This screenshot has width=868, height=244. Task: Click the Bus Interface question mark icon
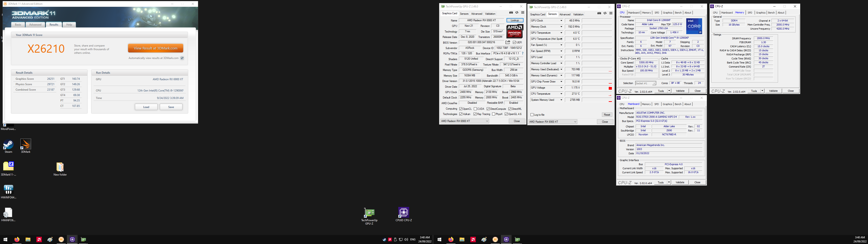(x=523, y=53)
